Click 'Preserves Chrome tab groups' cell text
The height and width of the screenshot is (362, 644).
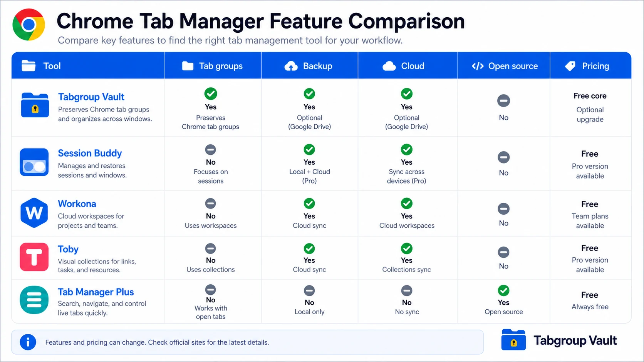point(211,122)
